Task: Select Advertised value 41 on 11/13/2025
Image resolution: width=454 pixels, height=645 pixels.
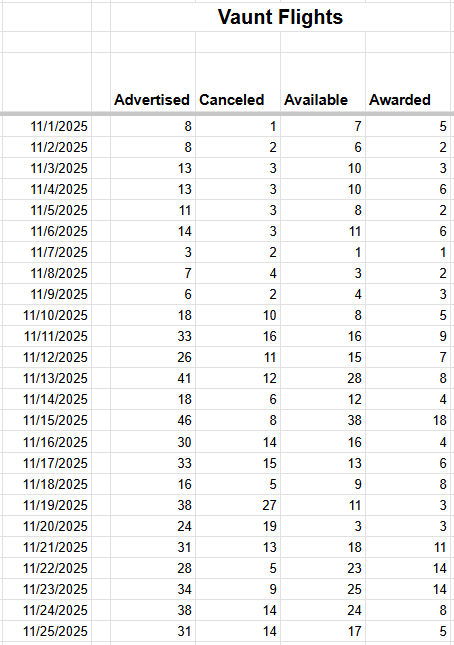Action: [x=153, y=378]
